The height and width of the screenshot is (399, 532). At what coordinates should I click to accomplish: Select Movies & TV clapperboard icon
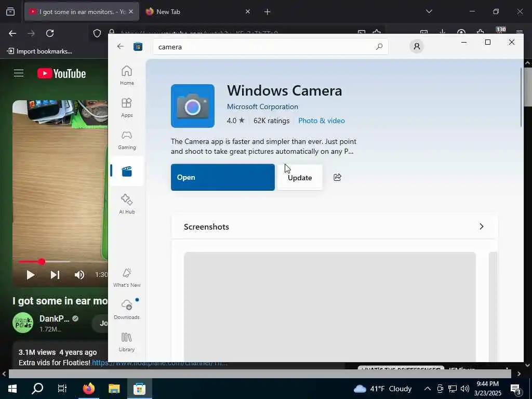tap(127, 171)
